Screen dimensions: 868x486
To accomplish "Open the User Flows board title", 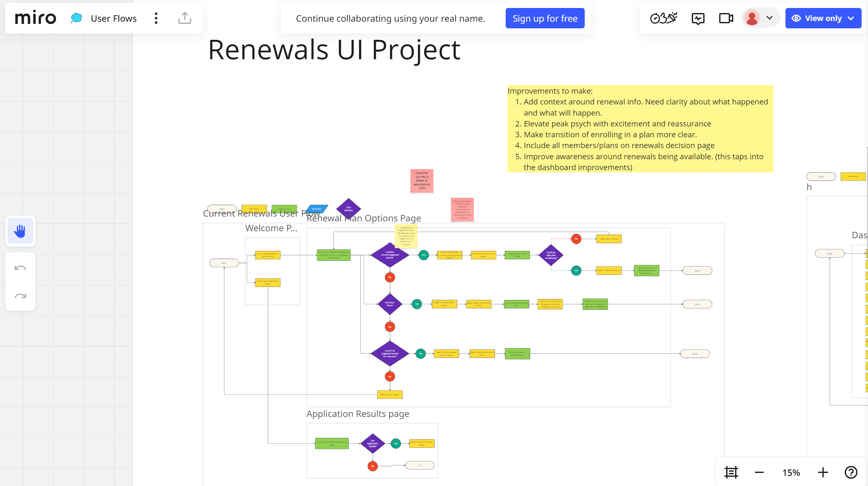I will click(x=113, y=18).
